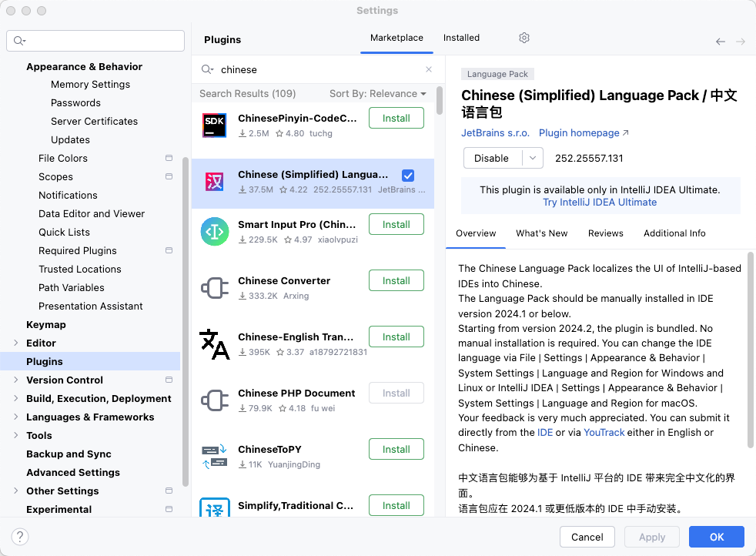The width and height of the screenshot is (756, 556).
Task: Open the IDE feedback link in description
Action: [545, 433]
